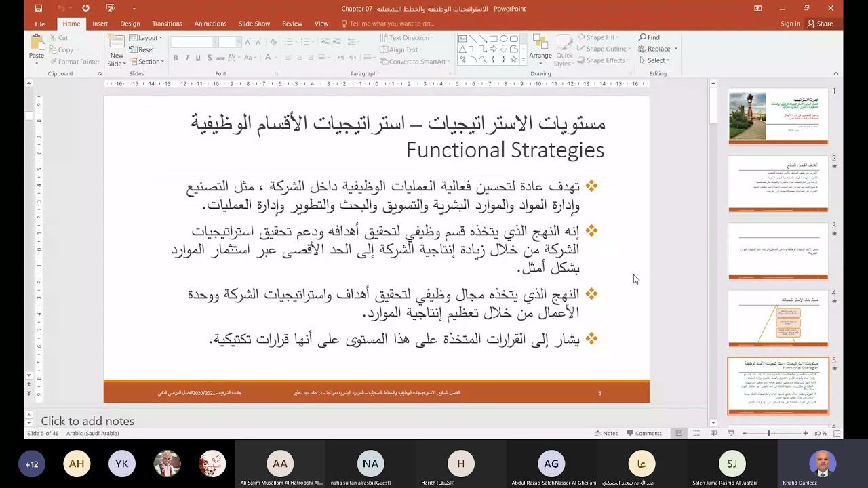Collapse the ribbon with the caret icon
Image resolution: width=868 pixels, height=488 pixels.
(835, 73)
